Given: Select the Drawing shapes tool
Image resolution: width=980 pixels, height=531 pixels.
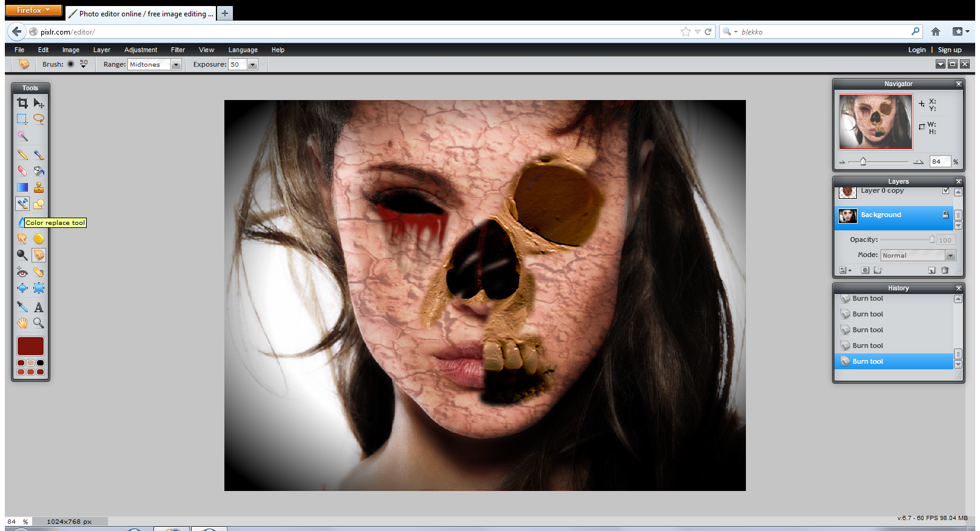Looking at the screenshot, I should pos(39,204).
